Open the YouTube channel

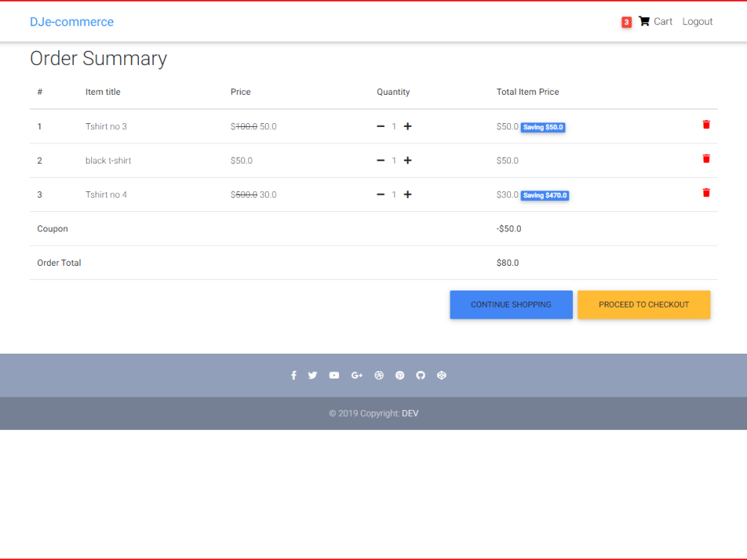(x=334, y=375)
